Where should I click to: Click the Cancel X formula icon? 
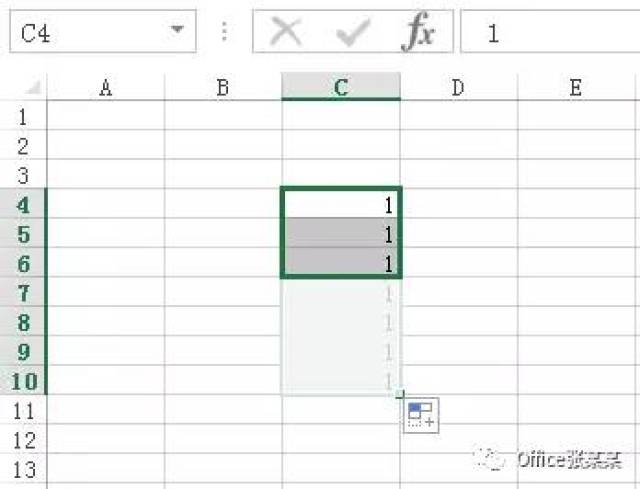click(286, 33)
